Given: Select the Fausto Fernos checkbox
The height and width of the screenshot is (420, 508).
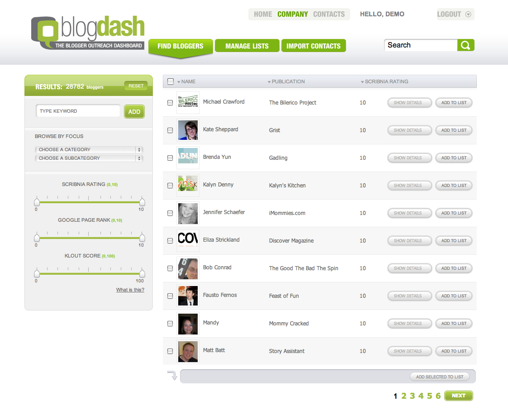Looking at the screenshot, I should 170,296.
